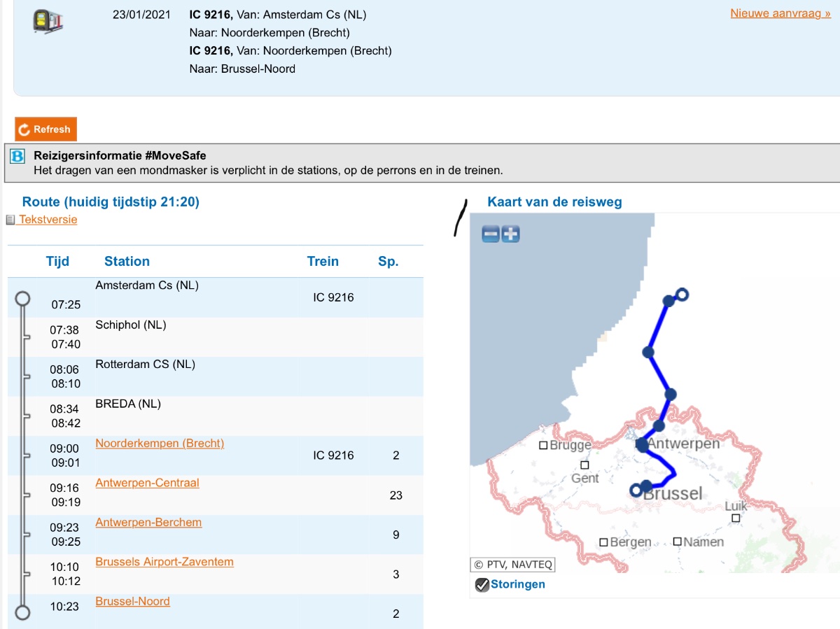This screenshot has height=629, width=840.
Task: Zoom in the map with plus icon
Action: click(511, 234)
